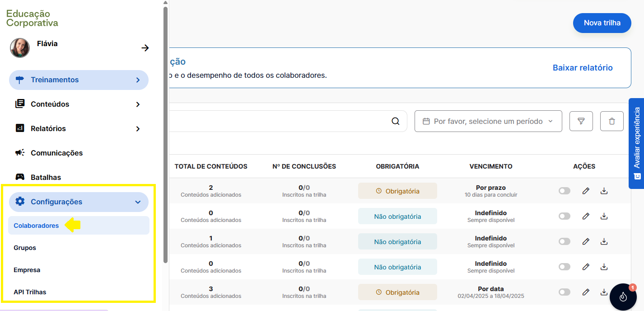Switch on the toggle in the second row
The height and width of the screenshot is (311, 644).
[564, 216]
